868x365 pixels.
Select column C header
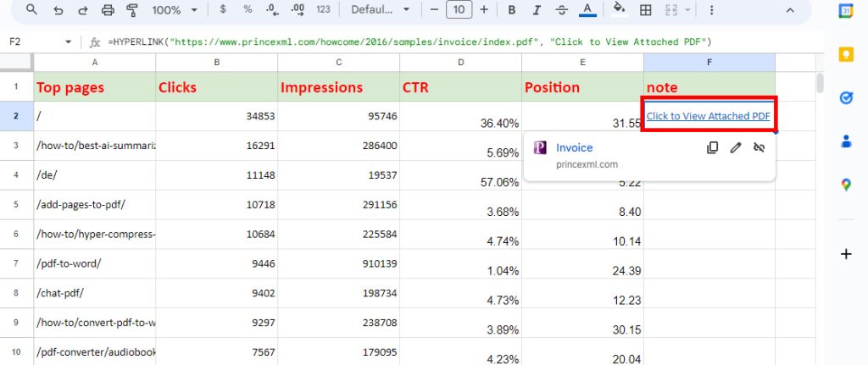tap(339, 63)
